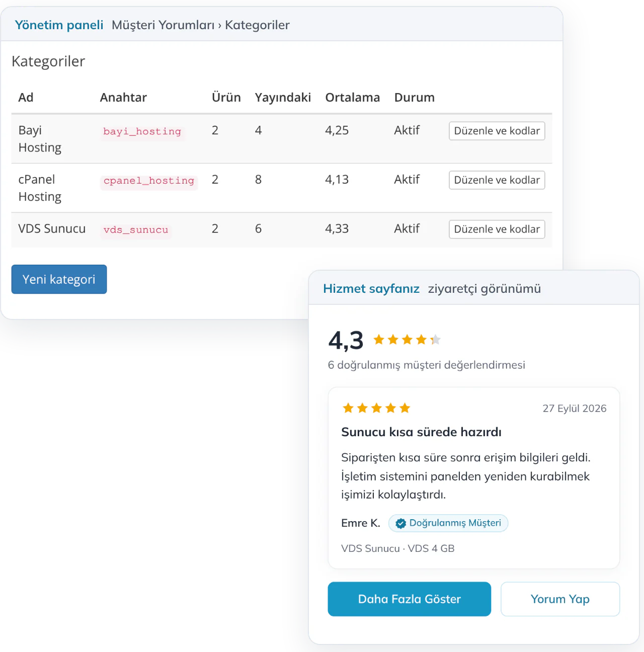Click the review date 27 Eylül 2026

click(575, 409)
